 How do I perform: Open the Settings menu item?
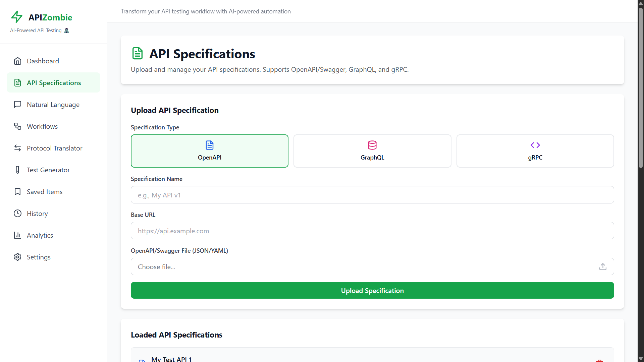(39, 257)
